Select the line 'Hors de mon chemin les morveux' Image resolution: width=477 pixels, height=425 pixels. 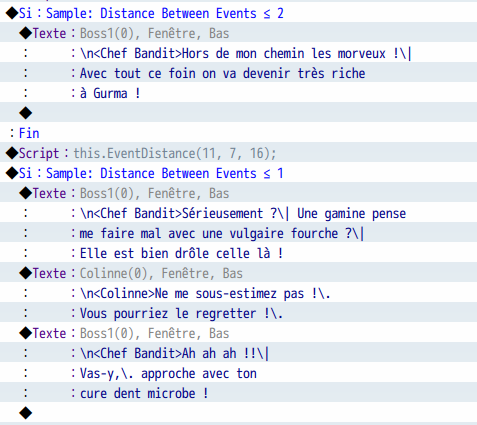(x=238, y=53)
